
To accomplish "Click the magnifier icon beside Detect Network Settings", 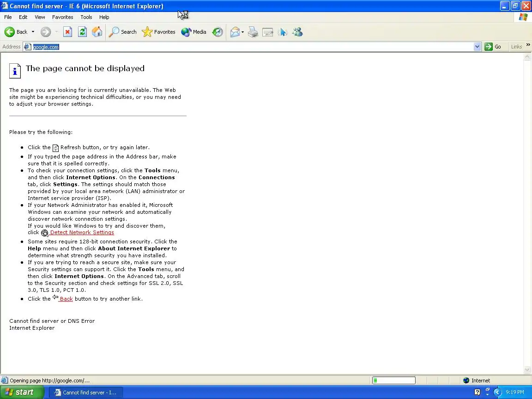I will click(45, 233).
